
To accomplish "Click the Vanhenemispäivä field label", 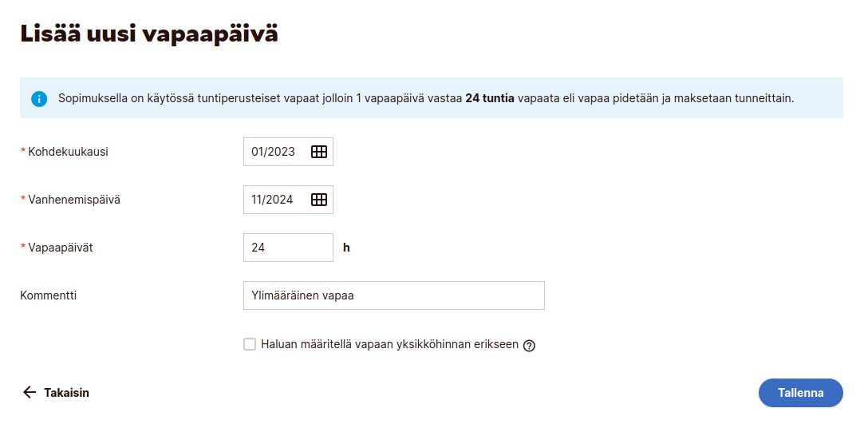I will click(x=73, y=200).
